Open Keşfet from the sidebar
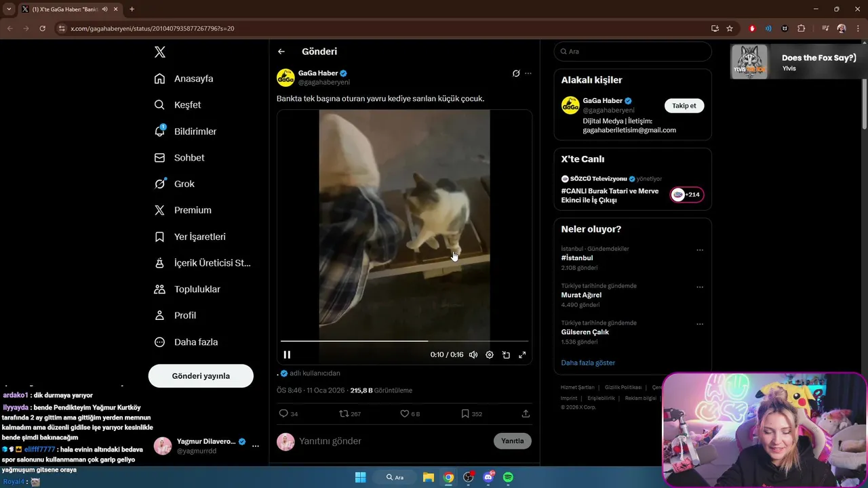This screenshot has width=868, height=488. point(178,105)
